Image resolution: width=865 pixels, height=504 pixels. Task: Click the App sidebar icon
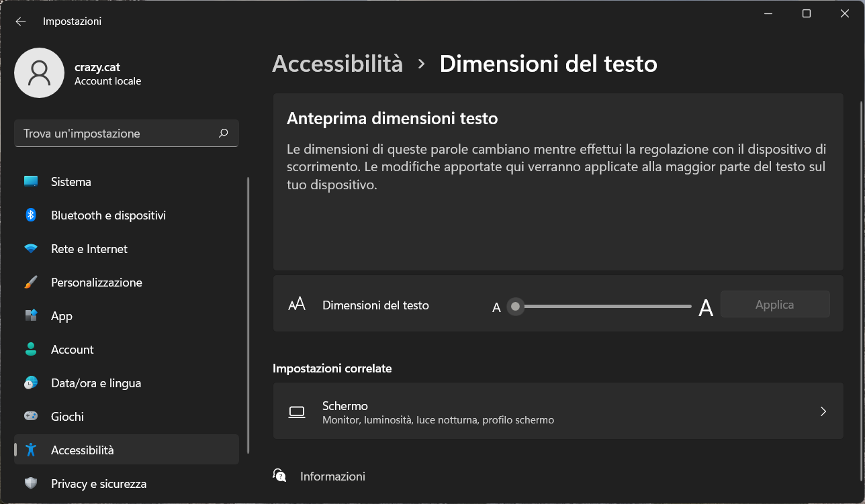coord(31,315)
